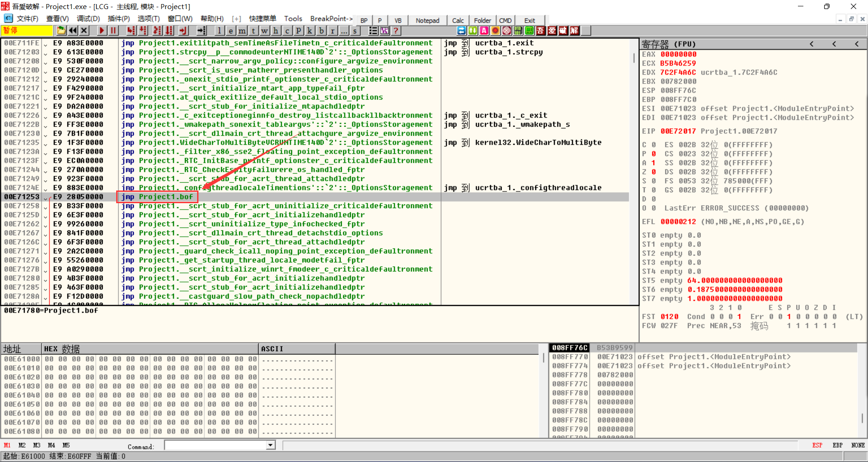Click the Trace Into icon
This screenshot has height=462, width=868.
pyautogui.click(x=157, y=31)
